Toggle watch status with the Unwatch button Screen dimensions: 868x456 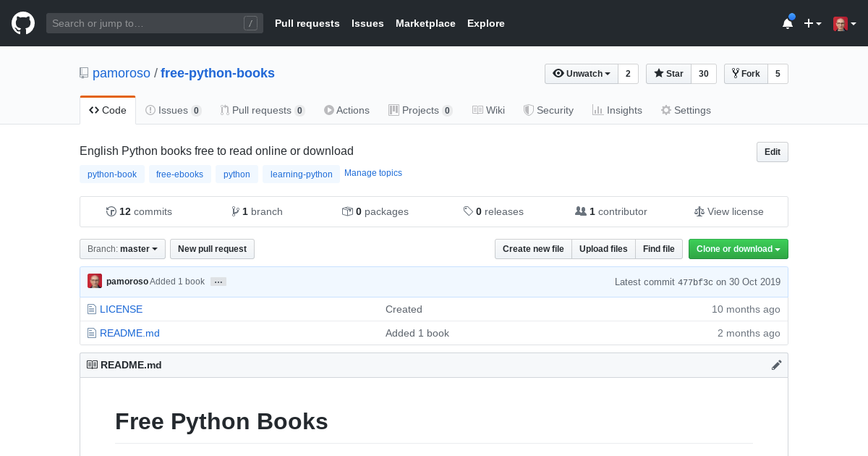582,73
